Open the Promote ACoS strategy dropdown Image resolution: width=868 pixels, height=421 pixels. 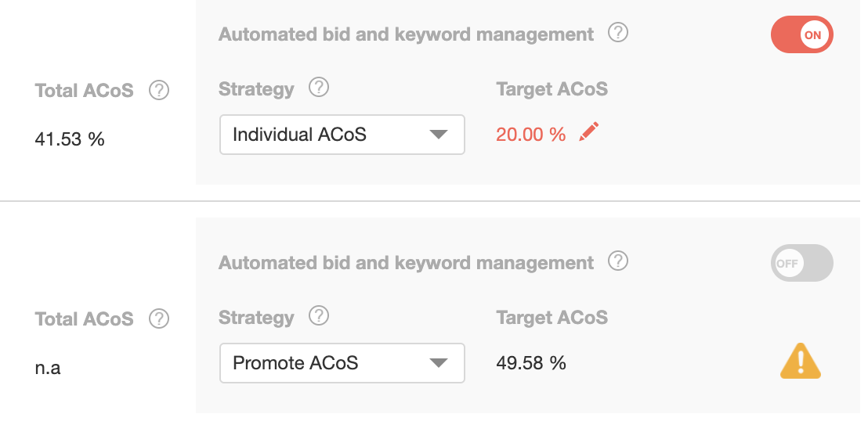tap(342, 363)
